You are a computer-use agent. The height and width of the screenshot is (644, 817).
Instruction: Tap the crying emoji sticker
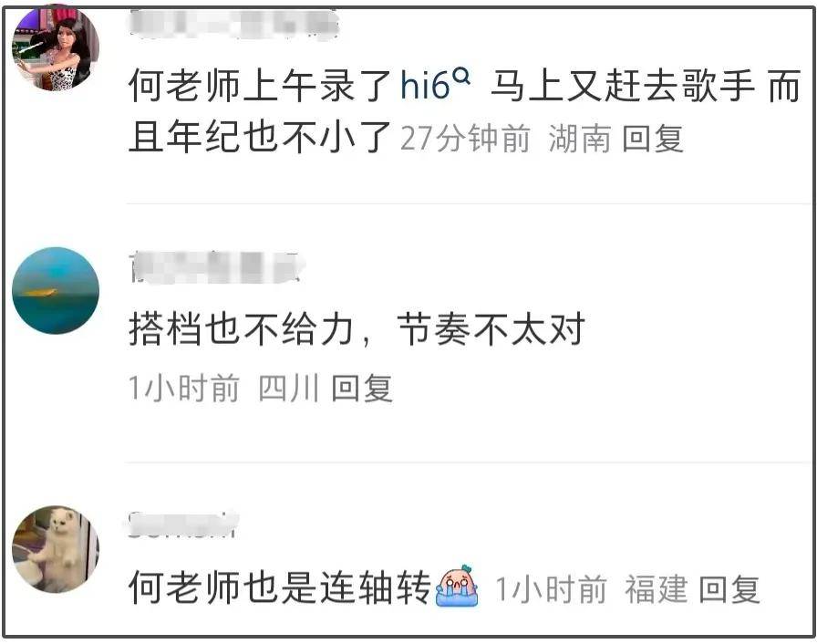pos(457,587)
